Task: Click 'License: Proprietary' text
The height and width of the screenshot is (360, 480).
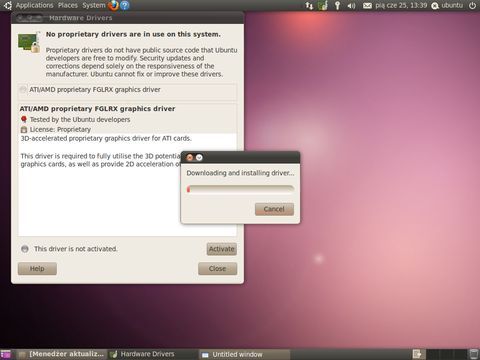Action: click(60, 129)
